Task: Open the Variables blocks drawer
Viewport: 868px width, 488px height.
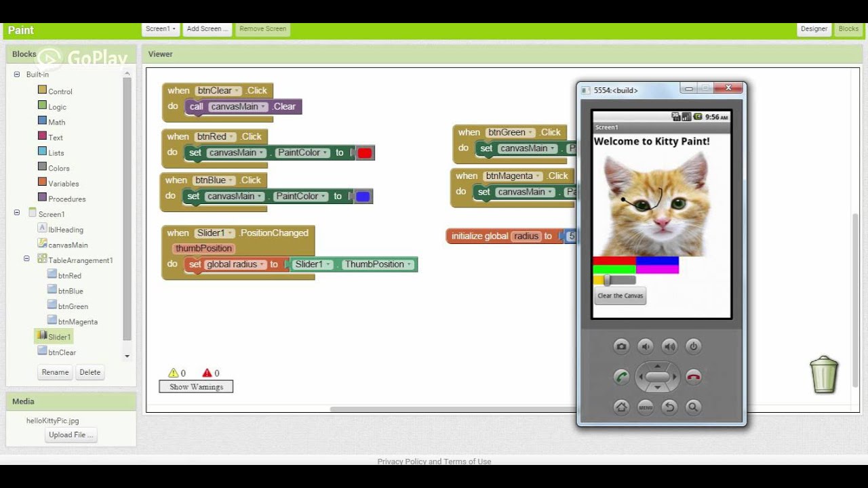Action: tap(58, 183)
